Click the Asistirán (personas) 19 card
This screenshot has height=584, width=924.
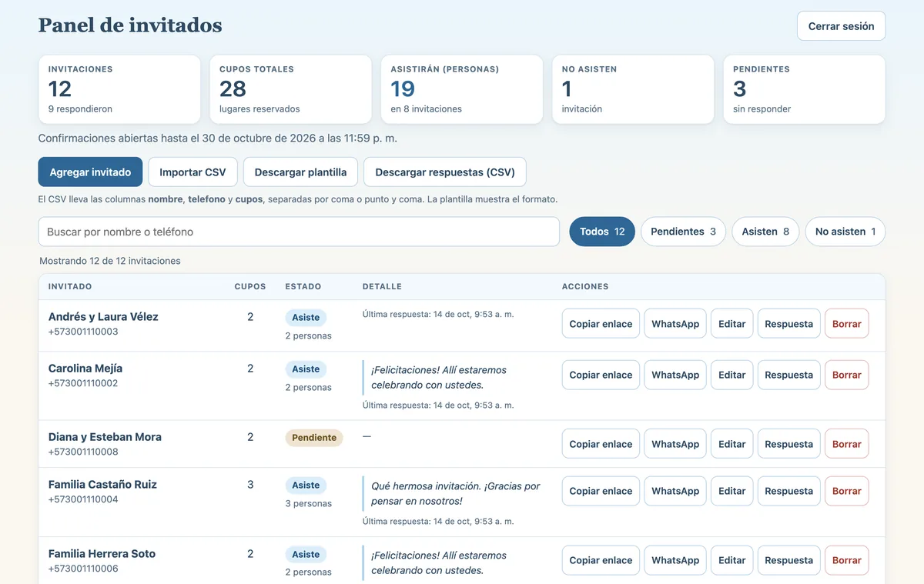(462, 89)
